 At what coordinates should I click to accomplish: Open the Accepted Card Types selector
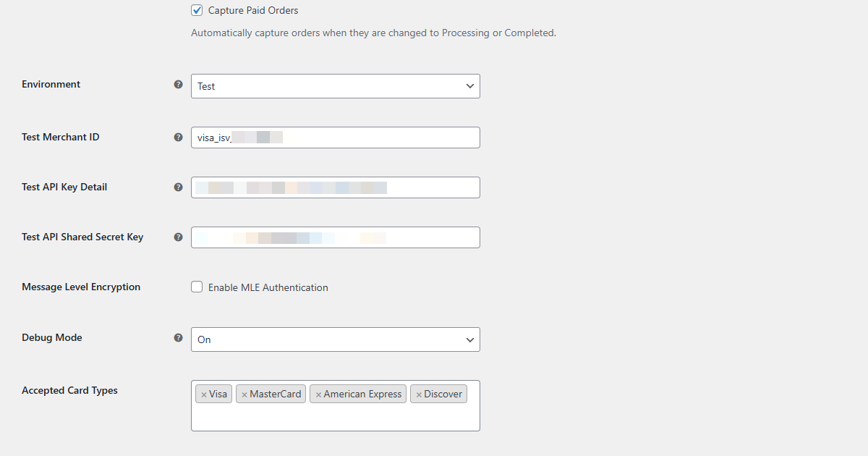click(335, 418)
